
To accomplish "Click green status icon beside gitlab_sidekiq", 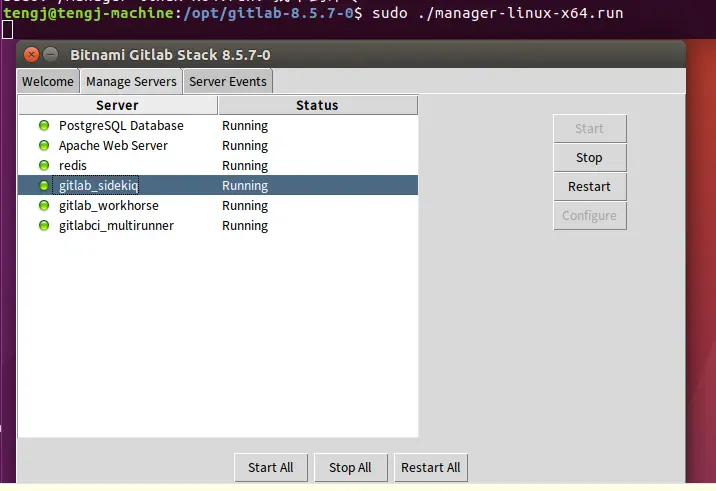I will (44, 185).
